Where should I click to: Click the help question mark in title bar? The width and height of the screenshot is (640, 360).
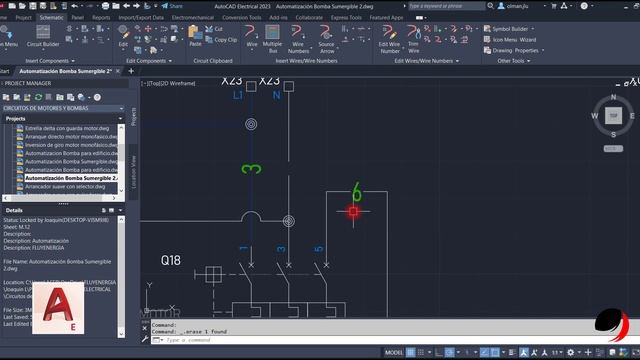point(584,6)
